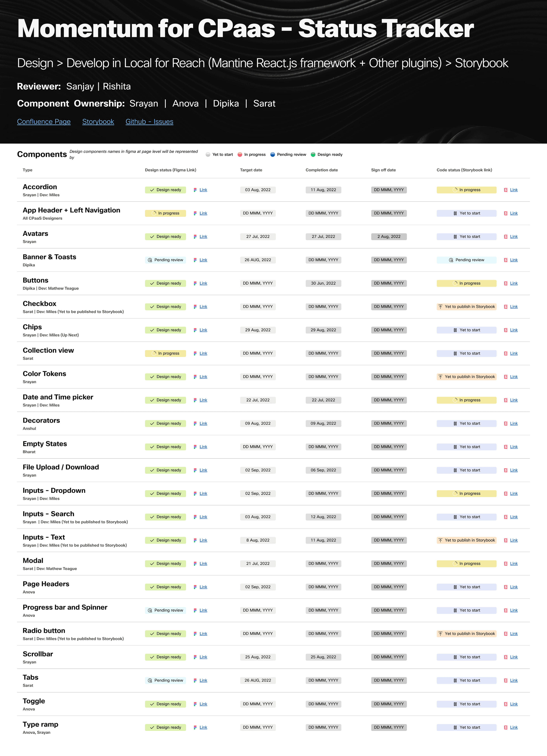
Task: Click the "Design status (Figma Link)" column header
Action: [x=170, y=170]
